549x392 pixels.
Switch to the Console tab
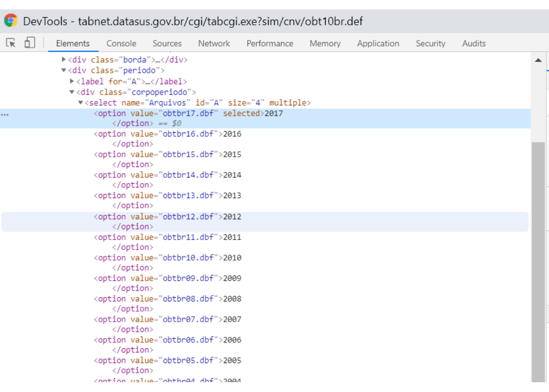pyautogui.click(x=121, y=43)
